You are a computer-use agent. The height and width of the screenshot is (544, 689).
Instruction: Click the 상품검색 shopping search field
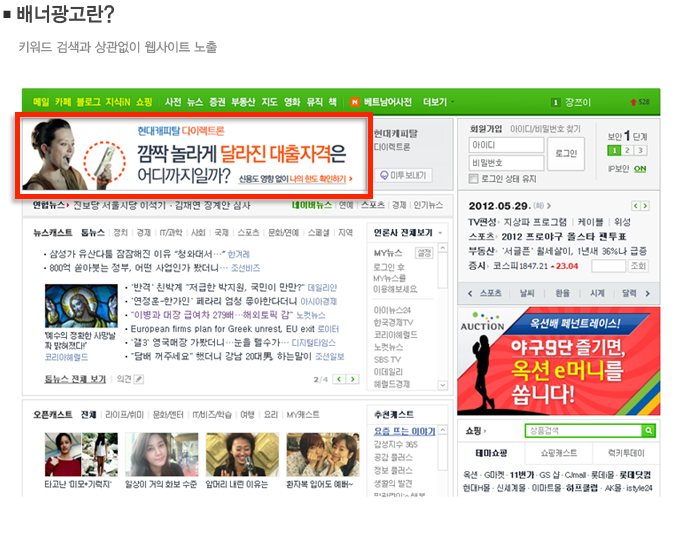pos(584,431)
